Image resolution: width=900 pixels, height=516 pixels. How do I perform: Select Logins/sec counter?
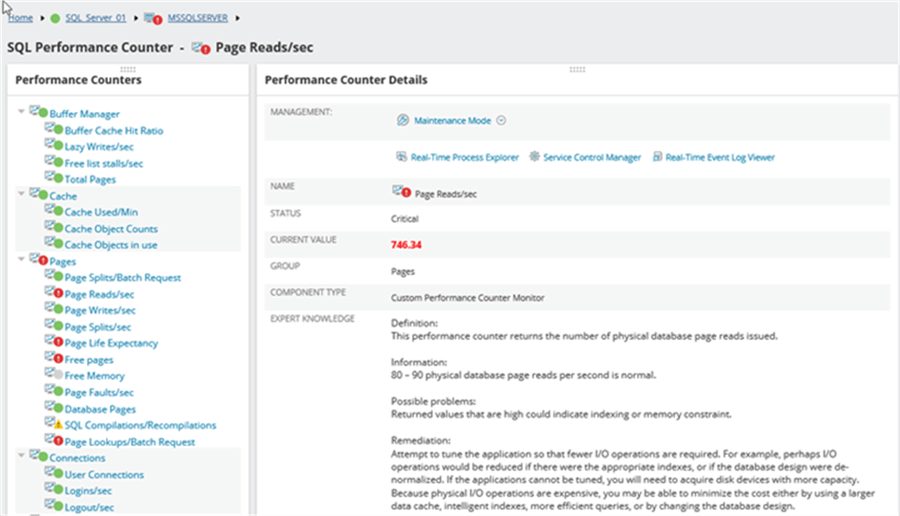pyautogui.click(x=88, y=490)
